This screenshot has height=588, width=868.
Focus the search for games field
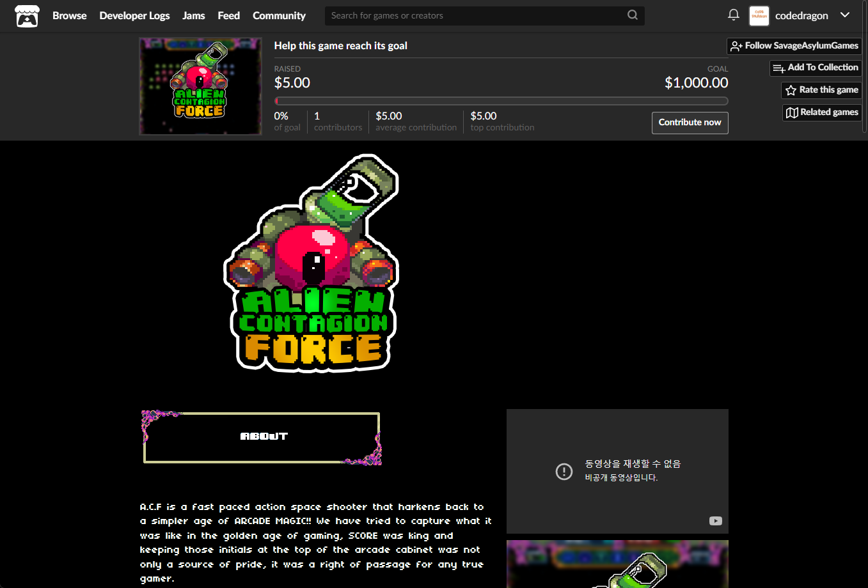pyautogui.click(x=484, y=15)
